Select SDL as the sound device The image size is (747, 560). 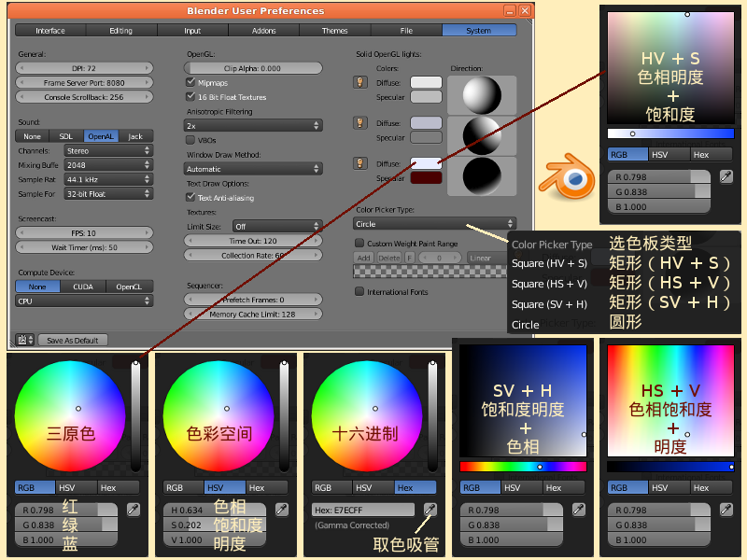coord(66,136)
